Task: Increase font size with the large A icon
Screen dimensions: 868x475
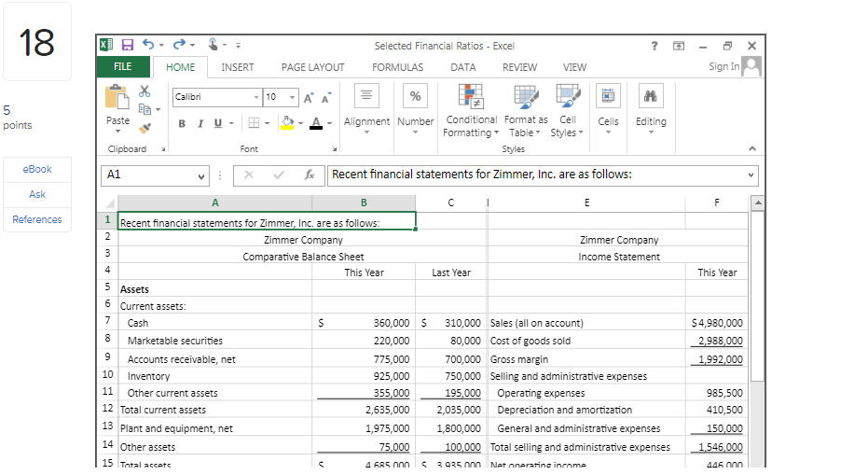Action: (x=309, y=98)
